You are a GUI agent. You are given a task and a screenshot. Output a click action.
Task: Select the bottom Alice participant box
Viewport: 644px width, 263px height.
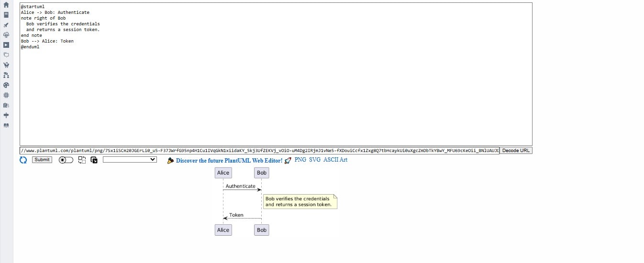(223, 230)
